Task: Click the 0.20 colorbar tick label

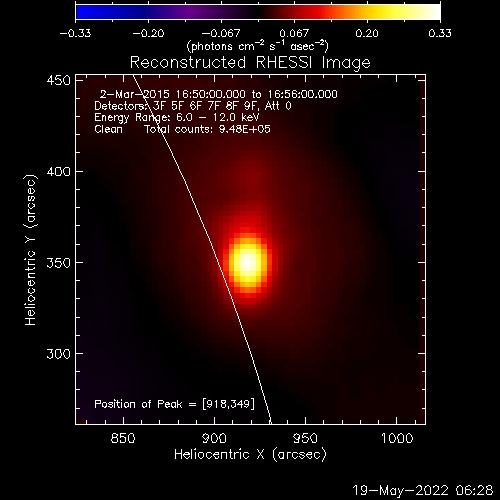Action: [367, 33]
